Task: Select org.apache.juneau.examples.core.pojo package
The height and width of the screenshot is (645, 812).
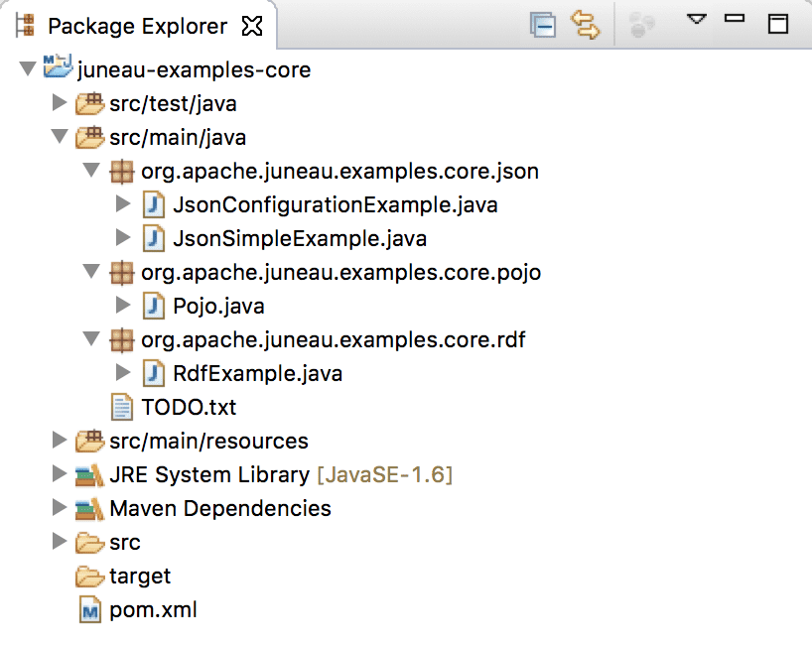Action: (340, 273)
